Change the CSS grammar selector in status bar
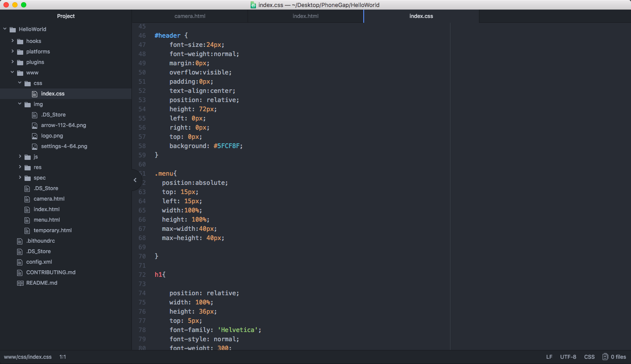Image resolution: width=631 pixels, height=364 pixels. (x=589, y=357)
